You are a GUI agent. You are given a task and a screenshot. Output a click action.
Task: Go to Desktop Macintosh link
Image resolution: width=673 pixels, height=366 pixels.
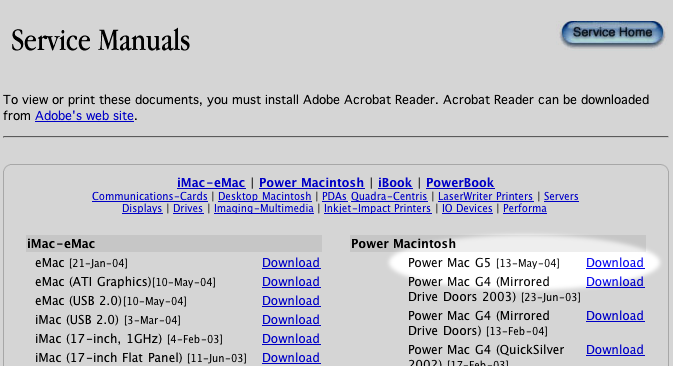click(x=265, y=197)
